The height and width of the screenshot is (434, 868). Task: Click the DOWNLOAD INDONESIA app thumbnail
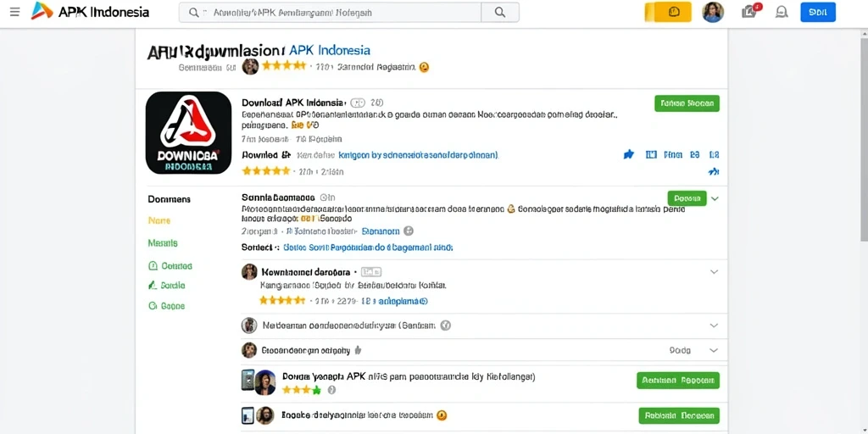click(188, 133)
